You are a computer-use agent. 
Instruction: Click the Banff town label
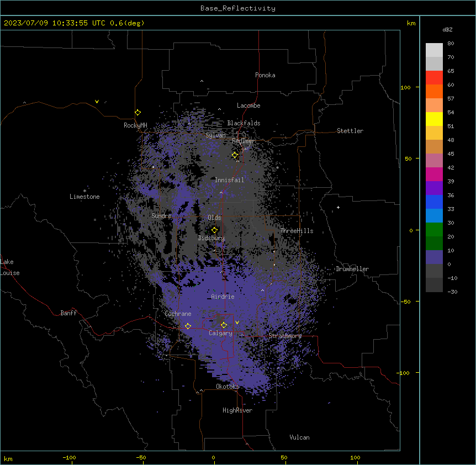point(68,313)
